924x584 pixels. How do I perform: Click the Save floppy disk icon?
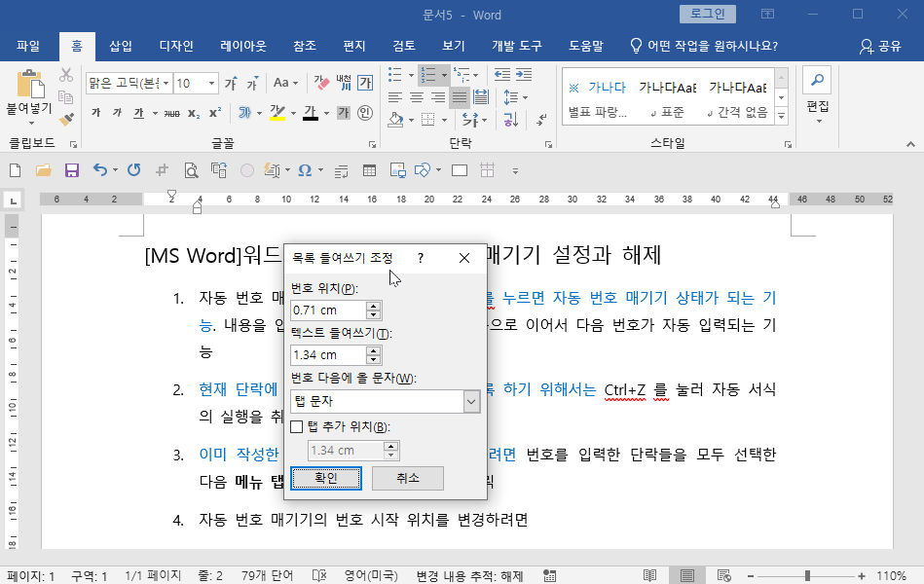(72, 171)
